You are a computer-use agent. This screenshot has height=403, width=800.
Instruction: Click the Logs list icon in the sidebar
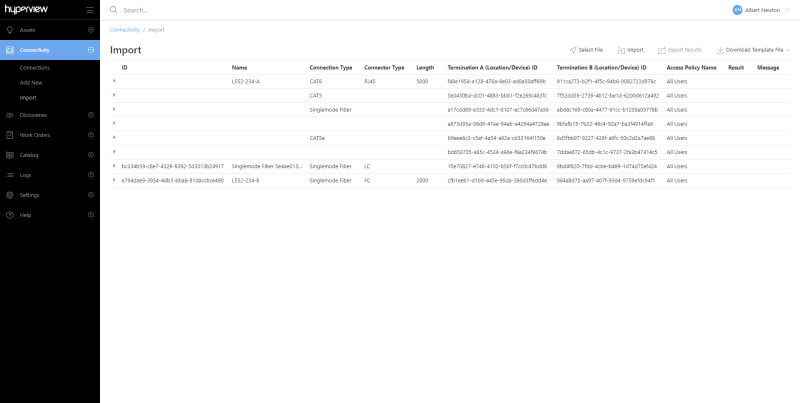[9, 175]
